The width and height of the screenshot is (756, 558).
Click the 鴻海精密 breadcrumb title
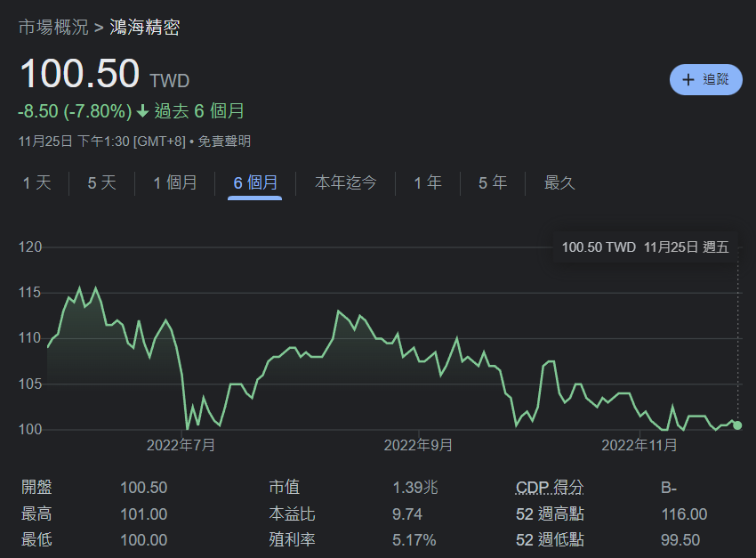point(145,27)
